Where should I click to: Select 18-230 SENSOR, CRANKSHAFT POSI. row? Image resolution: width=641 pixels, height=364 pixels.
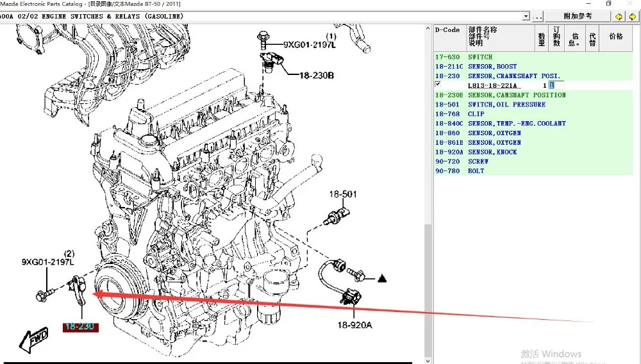(x=533, y=76)
